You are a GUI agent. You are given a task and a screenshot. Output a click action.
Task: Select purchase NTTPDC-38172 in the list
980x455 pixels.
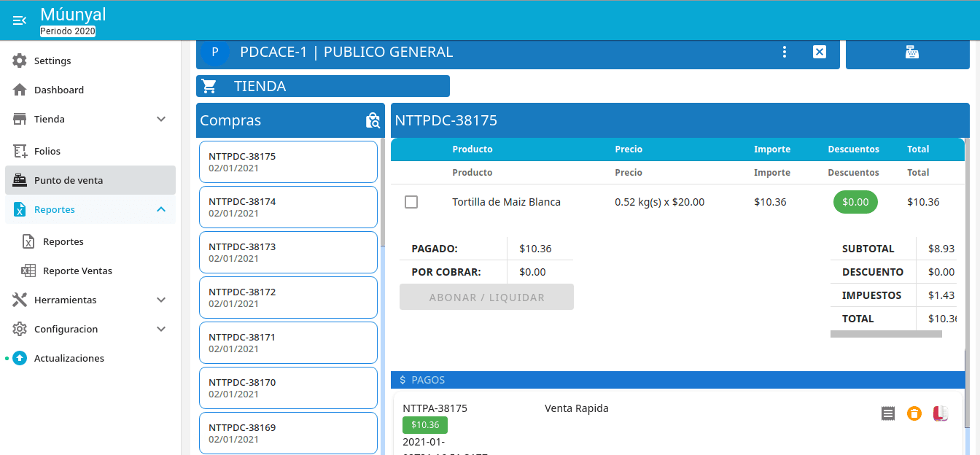pyautogui.click(x=288, y=297)
